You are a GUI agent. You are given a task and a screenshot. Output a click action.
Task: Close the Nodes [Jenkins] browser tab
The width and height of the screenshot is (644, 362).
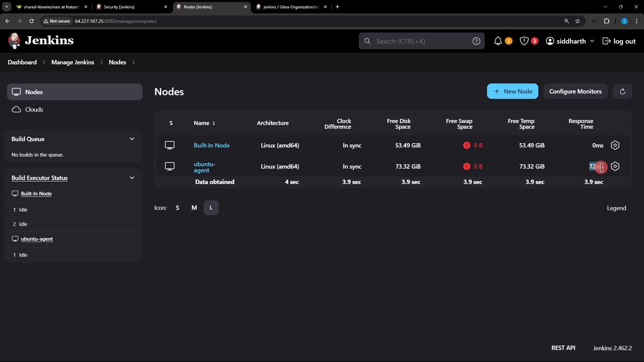[x=245, y=7]
